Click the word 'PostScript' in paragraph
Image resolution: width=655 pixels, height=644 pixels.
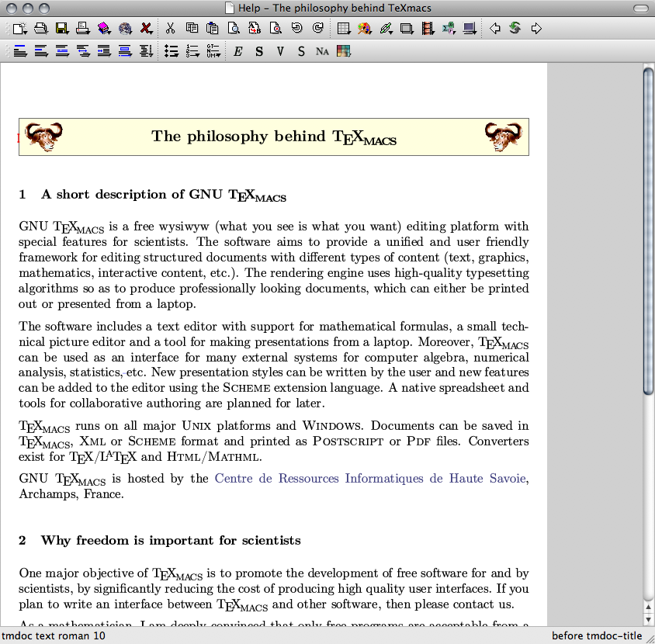(348, 441)
